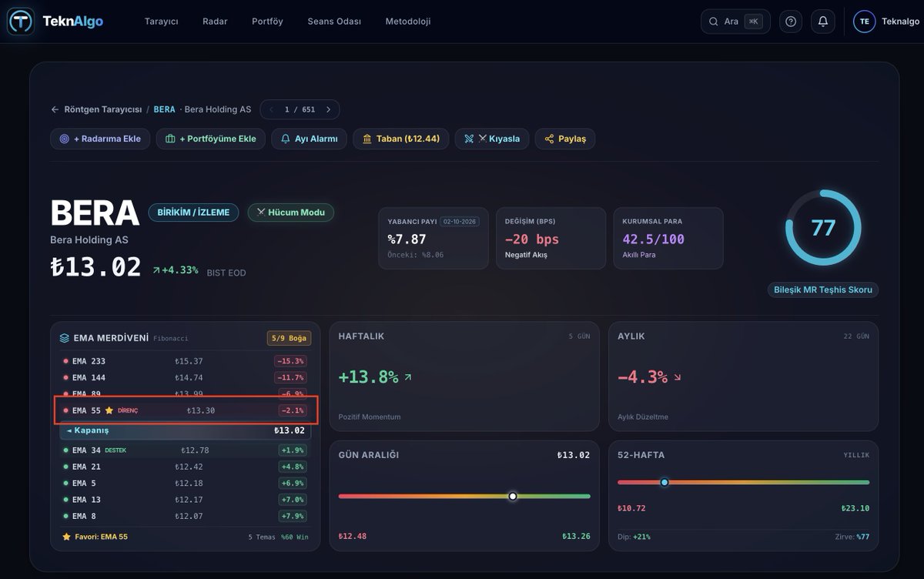
Task: Select the EMA 13 row
Action: (185, 500)
